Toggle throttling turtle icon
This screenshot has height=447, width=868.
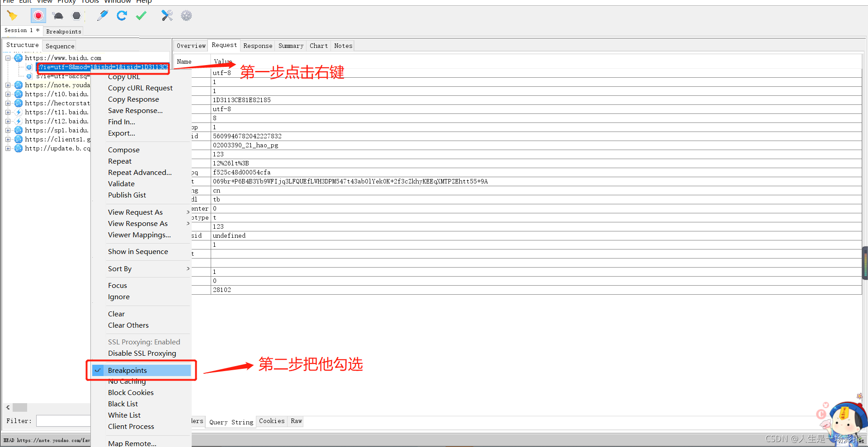point(58,16)
